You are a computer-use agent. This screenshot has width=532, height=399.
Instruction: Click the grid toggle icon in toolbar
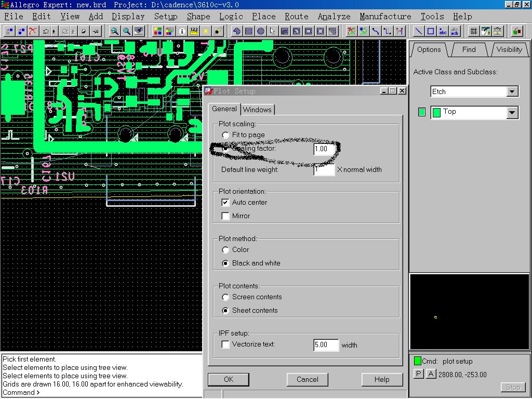tap(473, 31)
